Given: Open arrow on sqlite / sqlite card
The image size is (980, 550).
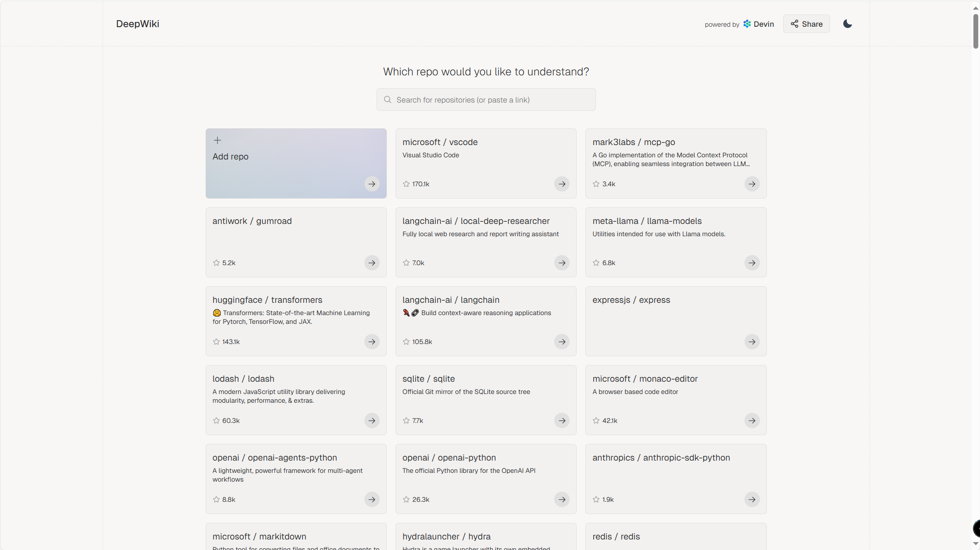Looking at the screenshot, I should point(562,420).
